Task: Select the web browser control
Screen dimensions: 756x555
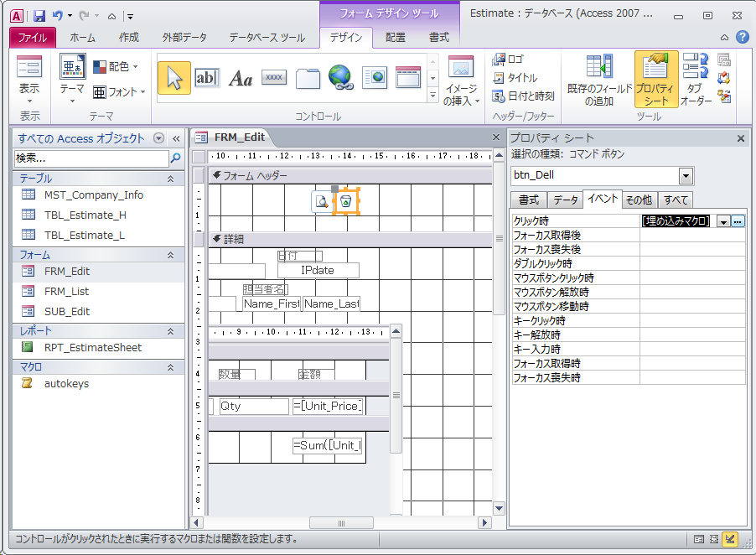Action: (375, 78)
